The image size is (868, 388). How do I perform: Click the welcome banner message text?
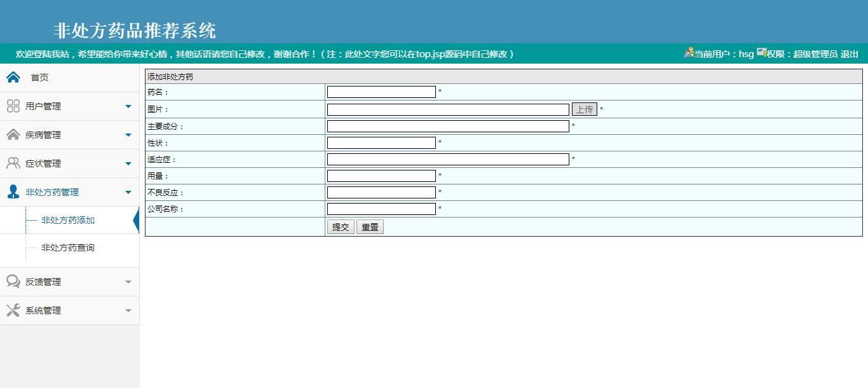coord(265,54)
